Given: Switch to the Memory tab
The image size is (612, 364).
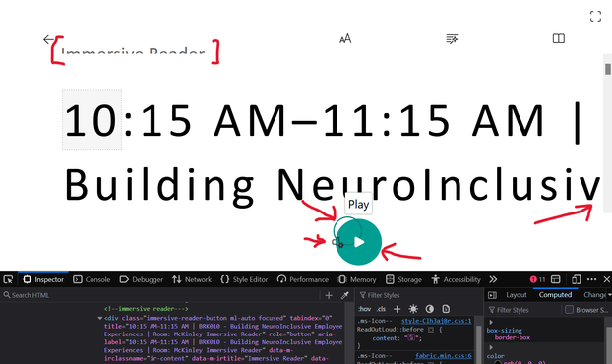Looking at the screenshot, I should (x=357, y=279).
